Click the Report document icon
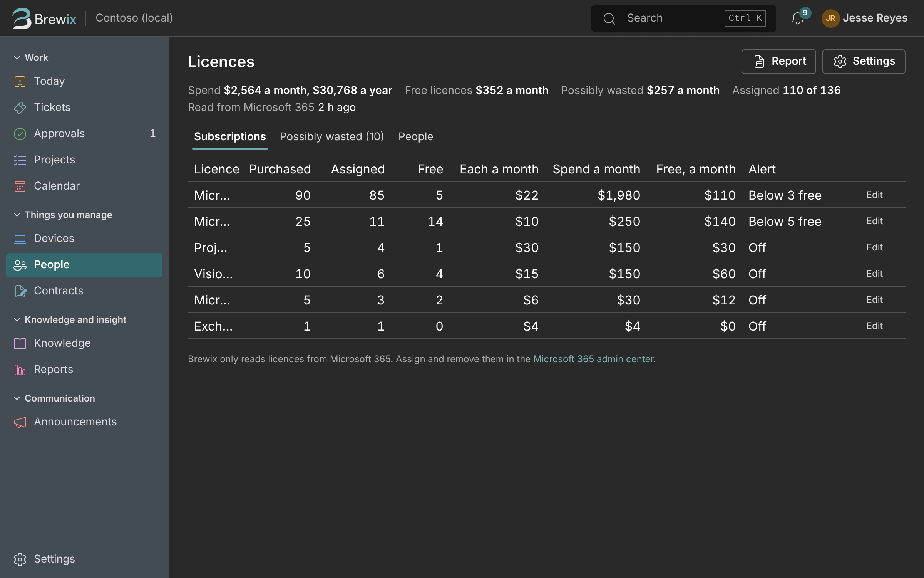This screenshot has height=578, width=924. click(x=759, y=61)
